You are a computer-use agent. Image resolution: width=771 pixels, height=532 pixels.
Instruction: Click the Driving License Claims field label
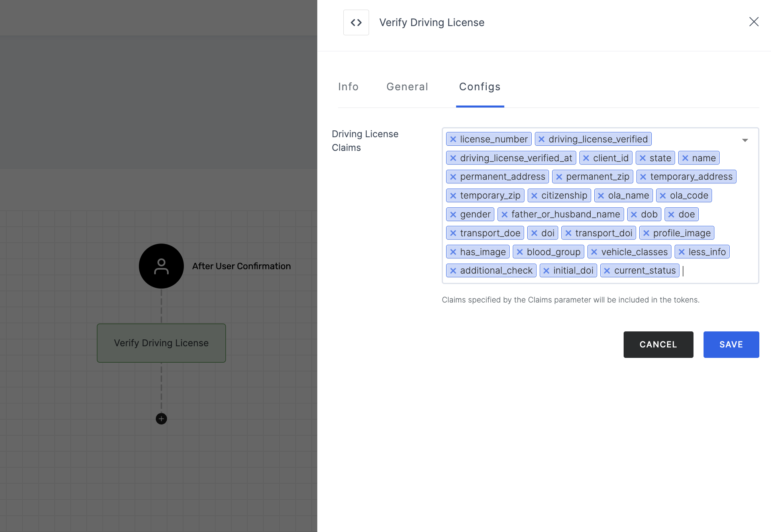pos(365,141)
